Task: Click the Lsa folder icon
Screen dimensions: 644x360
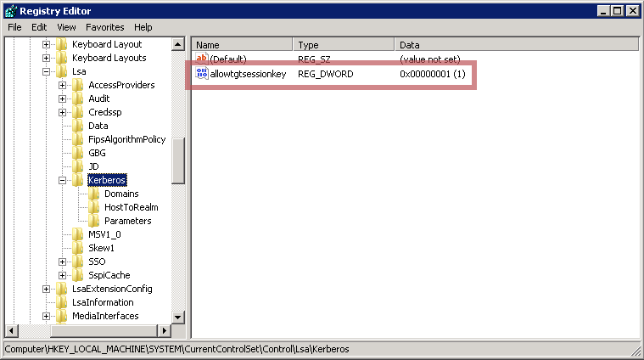Action: click(62, 71)
